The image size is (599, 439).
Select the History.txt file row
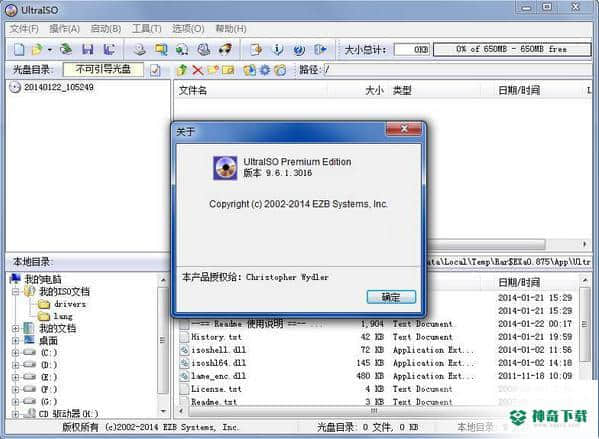coord(376,337)
